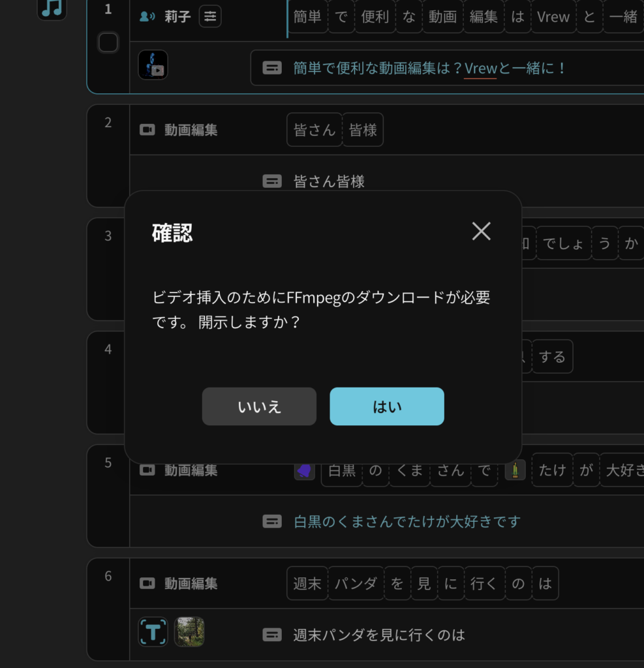Select word chip でしょ in clip 3
The height and width of the screenshot is (668, 644).
tap(564, 243)
